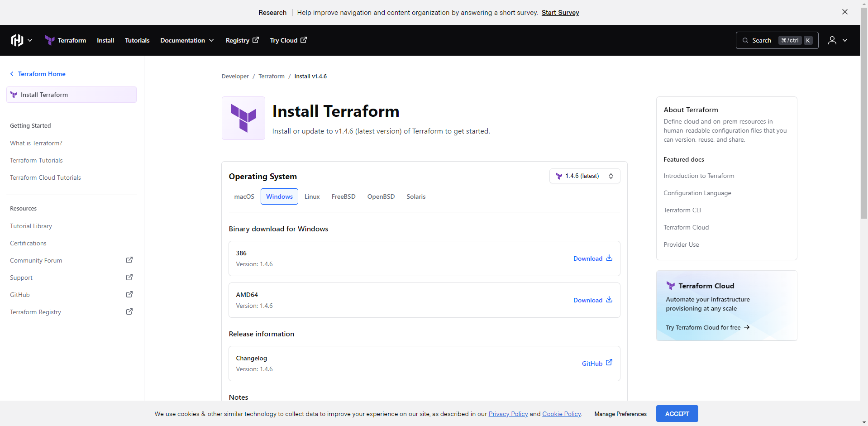
Task: Switch to the Windows tab
Action: (x=279, y=196)
